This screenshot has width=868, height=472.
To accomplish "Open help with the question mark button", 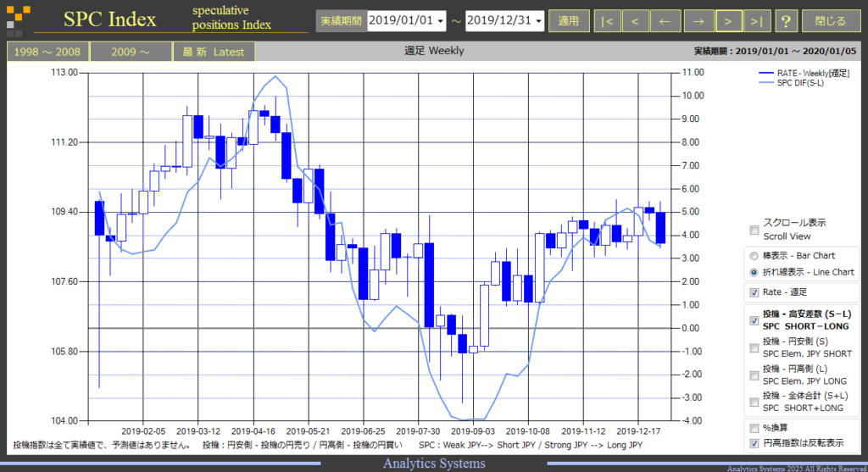I will pos(786,21).
